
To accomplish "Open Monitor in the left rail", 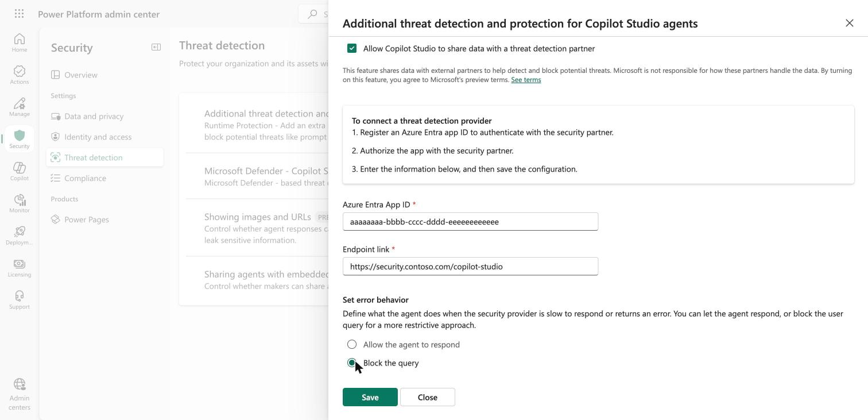I will point(19,203).
